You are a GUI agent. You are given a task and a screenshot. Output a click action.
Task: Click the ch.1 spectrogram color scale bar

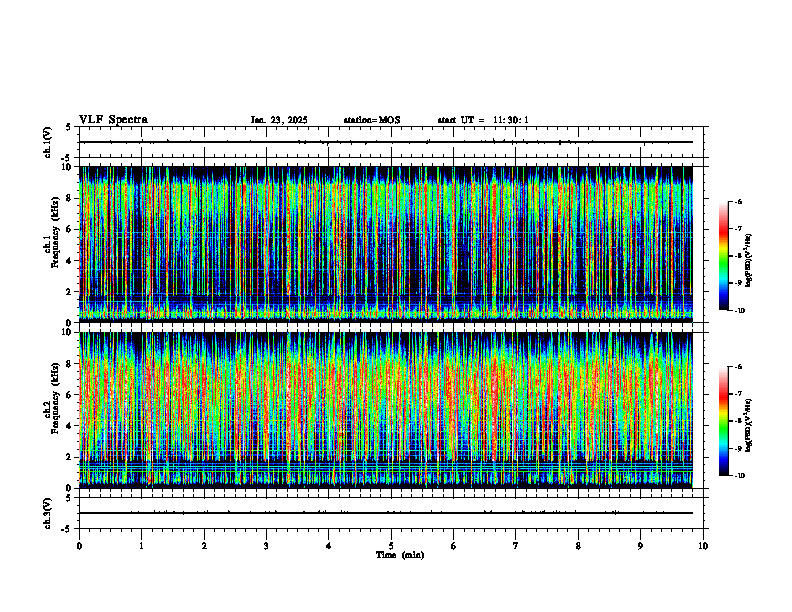723,256
